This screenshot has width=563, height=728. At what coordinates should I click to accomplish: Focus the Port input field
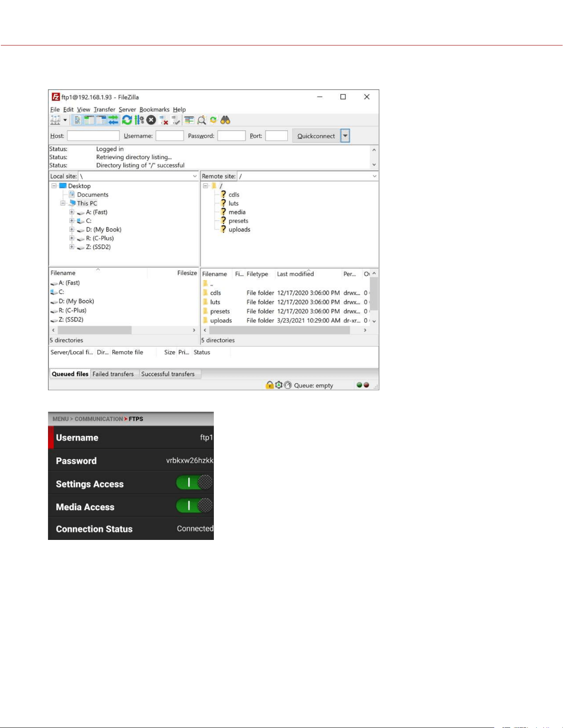pyautogui.click(x=276, y=136)
